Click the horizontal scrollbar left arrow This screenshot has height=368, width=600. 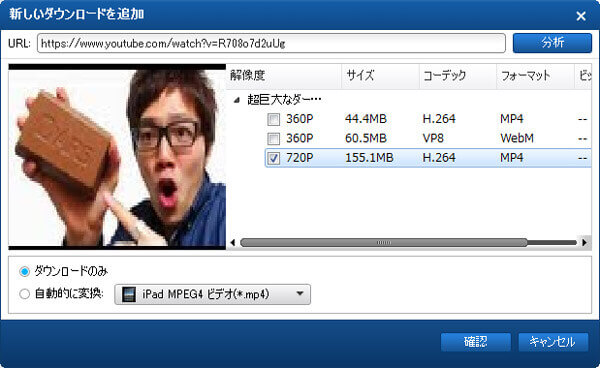[233, 243]
